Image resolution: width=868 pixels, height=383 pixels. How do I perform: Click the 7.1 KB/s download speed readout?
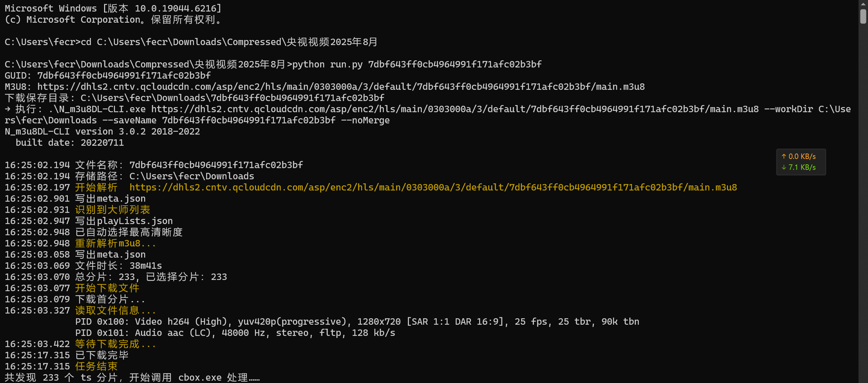[x=802, y=167]
